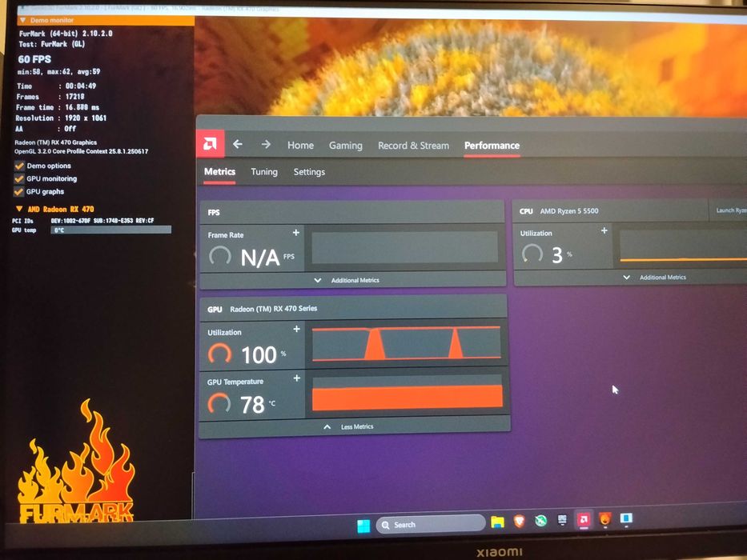The height and width of the screenshot is (560, 747).
Task: Go forward with the right arrow
Action: [x=266, y=144]
